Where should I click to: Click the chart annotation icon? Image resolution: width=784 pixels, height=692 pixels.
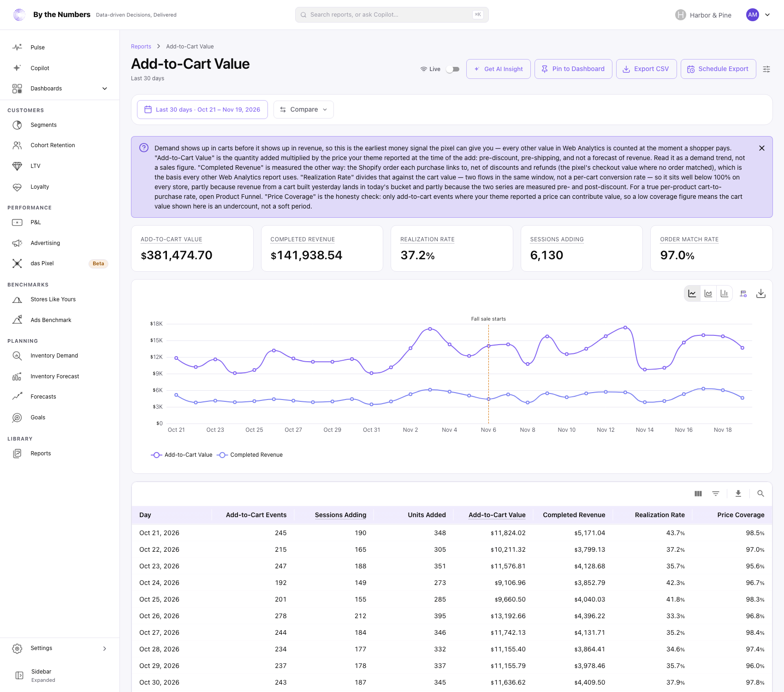click(743, 293)
